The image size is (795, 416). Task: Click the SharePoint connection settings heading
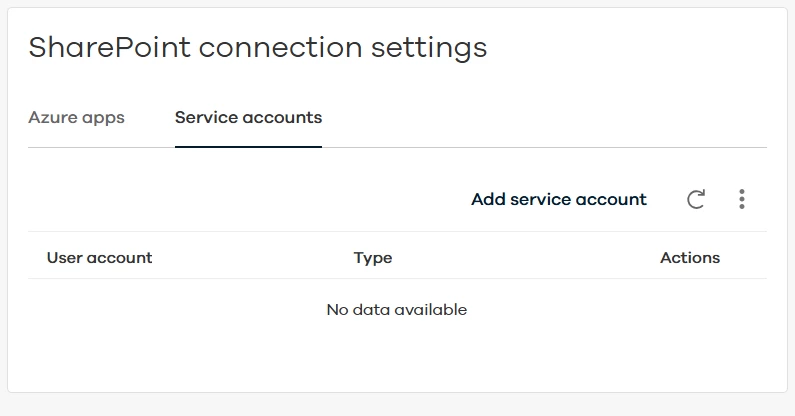click(x=258, y=47)
